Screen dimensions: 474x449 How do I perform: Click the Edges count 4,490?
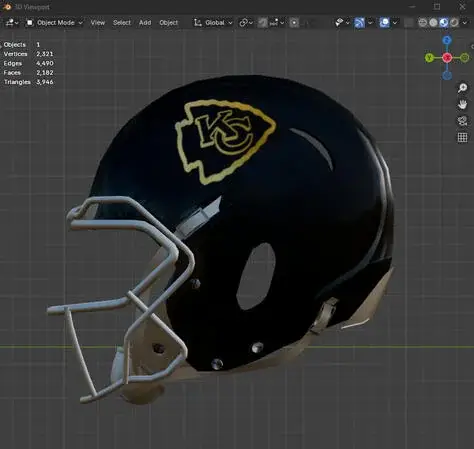tap(45, 63)
